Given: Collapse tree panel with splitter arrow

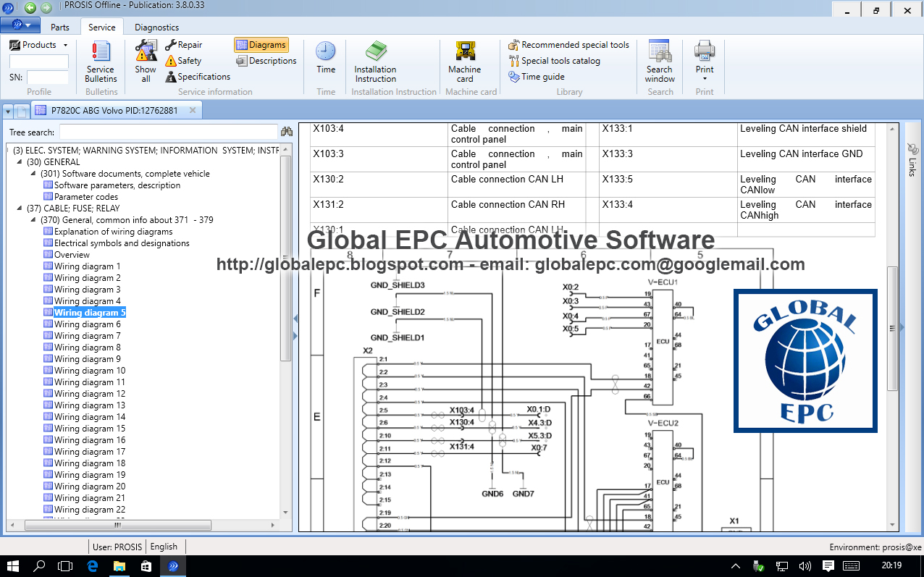Looking at the screenshot, I should pyautogui.click(x=295, y=319).
